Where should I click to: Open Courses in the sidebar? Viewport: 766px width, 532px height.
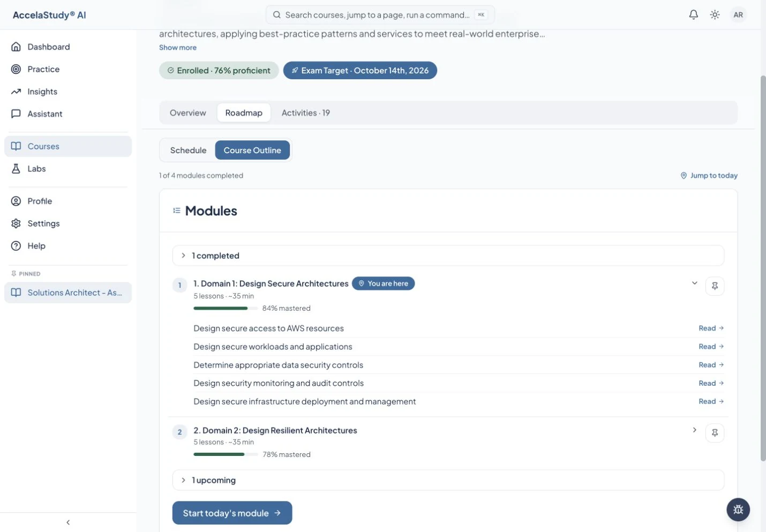68,146
